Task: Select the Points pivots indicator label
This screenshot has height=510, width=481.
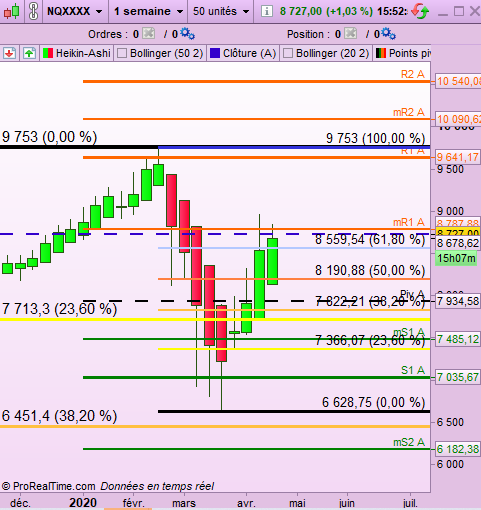Action: [410, 53]
